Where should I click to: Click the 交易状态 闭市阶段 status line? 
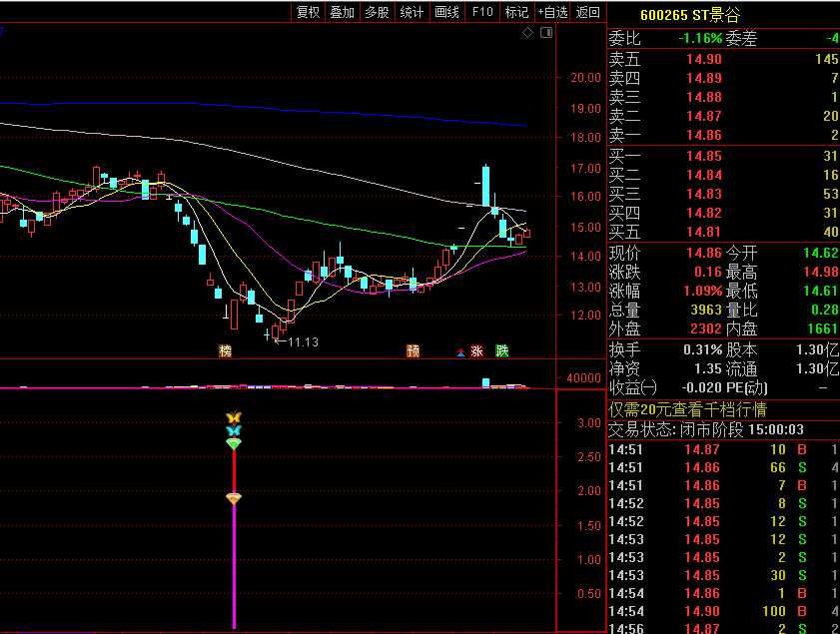pos(706,429)
